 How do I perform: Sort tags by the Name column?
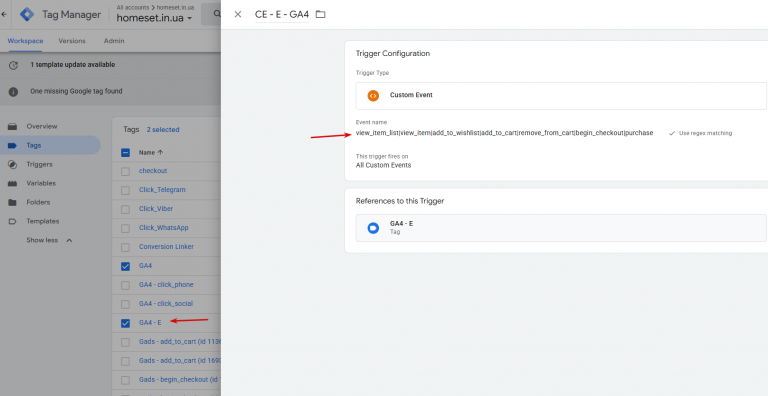click(x=151, y=152)
